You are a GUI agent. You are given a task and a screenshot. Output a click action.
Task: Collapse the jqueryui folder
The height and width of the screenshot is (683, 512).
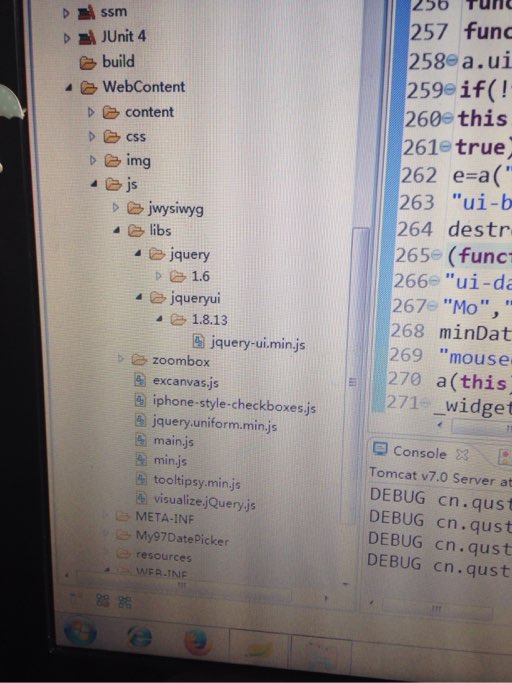139,297
